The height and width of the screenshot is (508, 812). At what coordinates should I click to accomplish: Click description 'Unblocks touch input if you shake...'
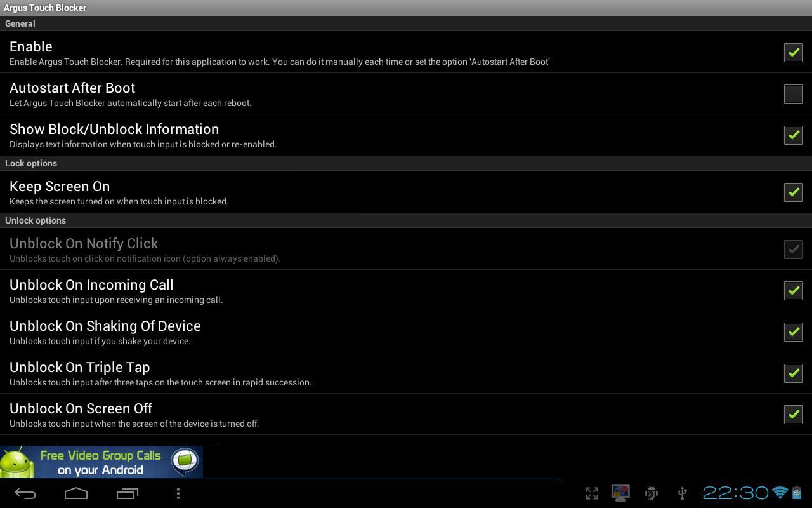coord(100,341)
